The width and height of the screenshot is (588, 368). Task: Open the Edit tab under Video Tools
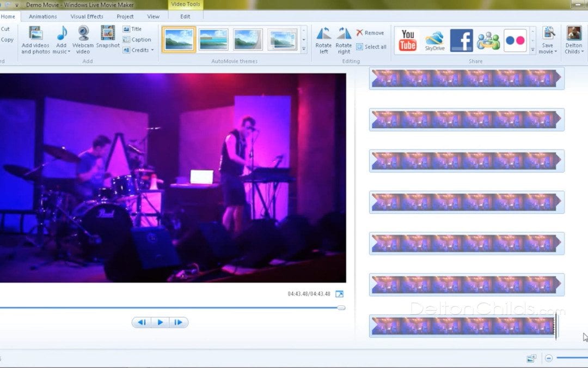click(x=185, y=16)
